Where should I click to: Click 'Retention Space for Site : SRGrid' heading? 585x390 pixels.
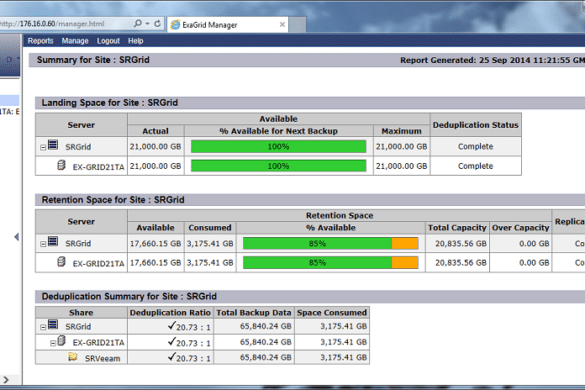[x=113, y=200]
